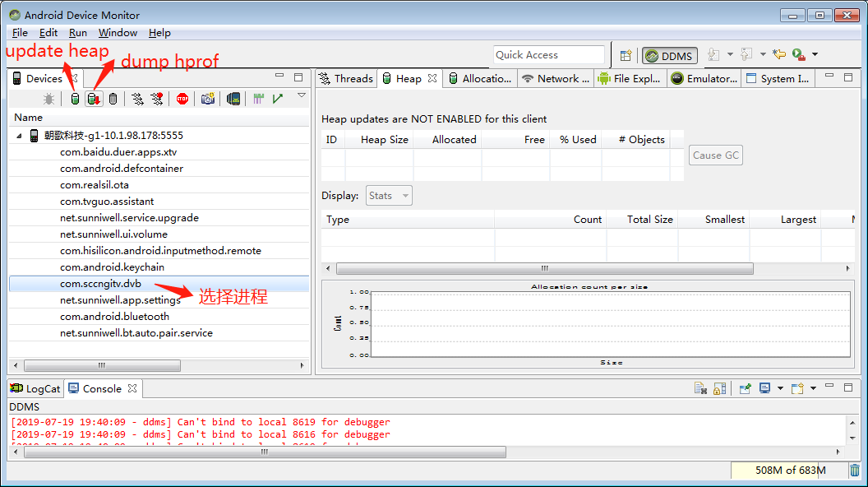
Task: Click the Open Console icon
Action: (797, 388)
